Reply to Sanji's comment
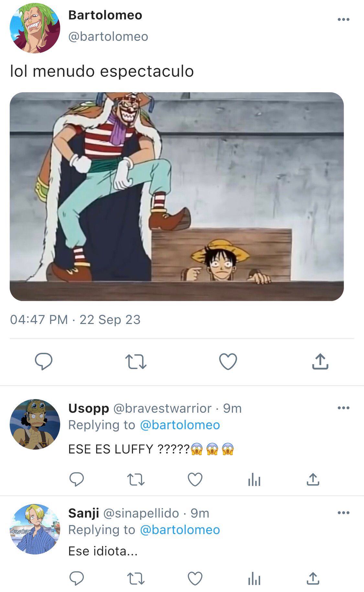The width and height of the screenshot is (364, 592). tap(77, 578)
